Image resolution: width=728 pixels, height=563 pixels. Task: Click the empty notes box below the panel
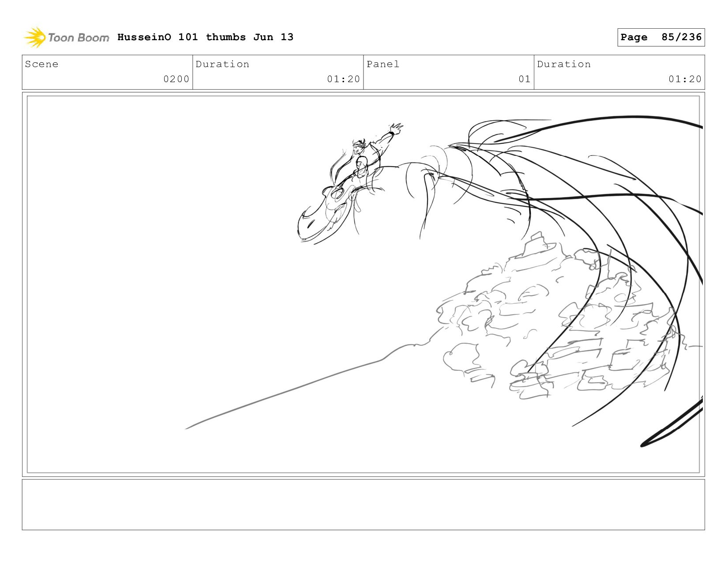click(364, 505)
